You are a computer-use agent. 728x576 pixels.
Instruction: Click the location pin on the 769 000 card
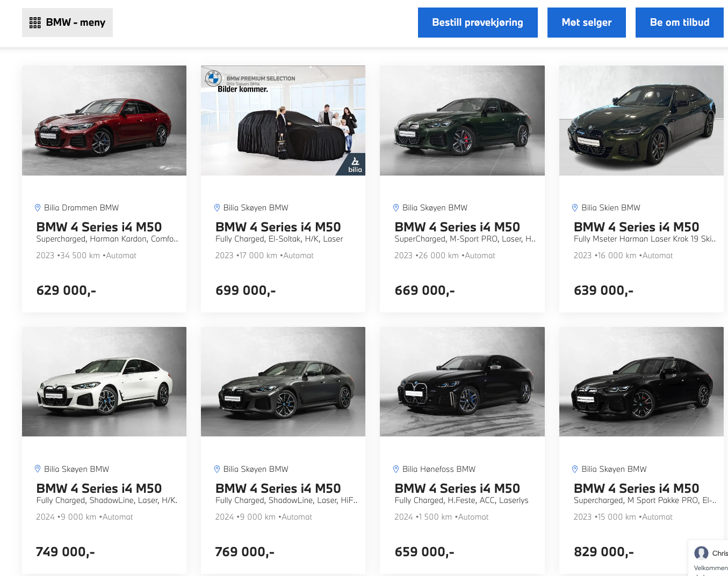coord(217,469)
